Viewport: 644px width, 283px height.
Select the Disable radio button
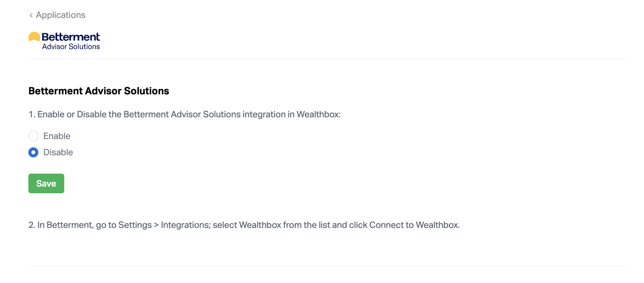[x=33, y=152]
